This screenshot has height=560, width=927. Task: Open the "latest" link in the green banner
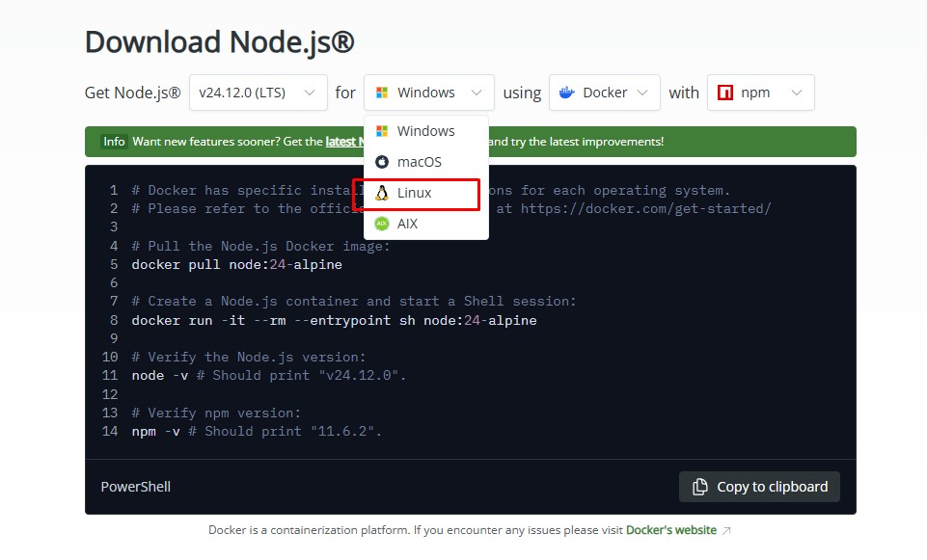pyautogui.click(x=343, y=142)
